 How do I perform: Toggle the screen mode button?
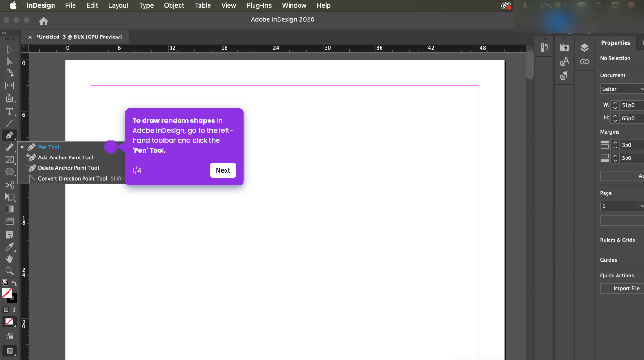9,351
